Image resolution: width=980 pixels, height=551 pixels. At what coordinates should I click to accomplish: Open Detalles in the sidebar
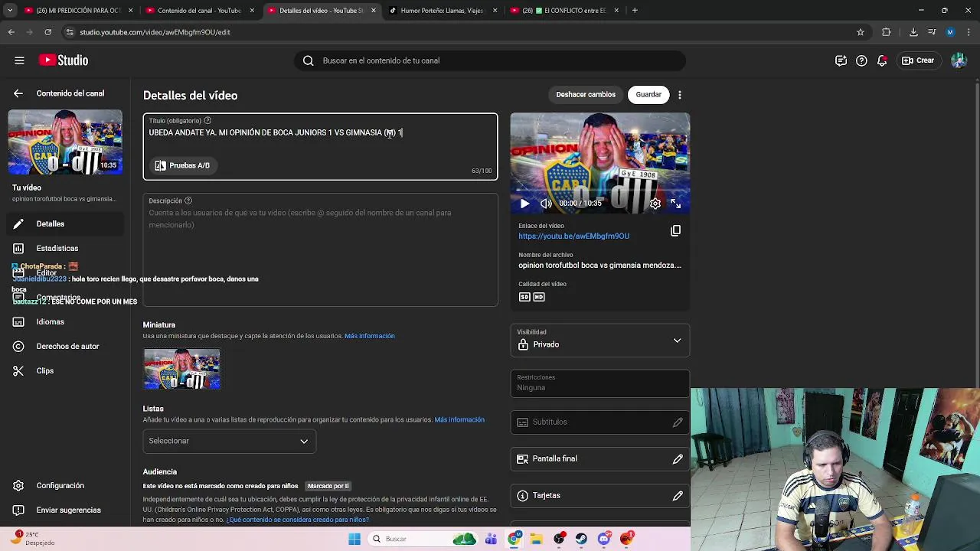point(65,224)
